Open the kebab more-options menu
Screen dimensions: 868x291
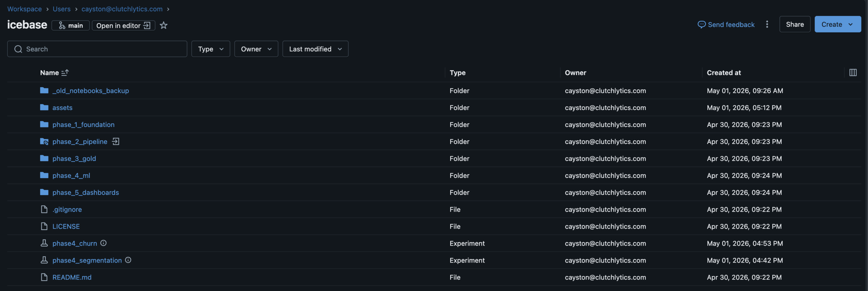click(x=767, y=24)
